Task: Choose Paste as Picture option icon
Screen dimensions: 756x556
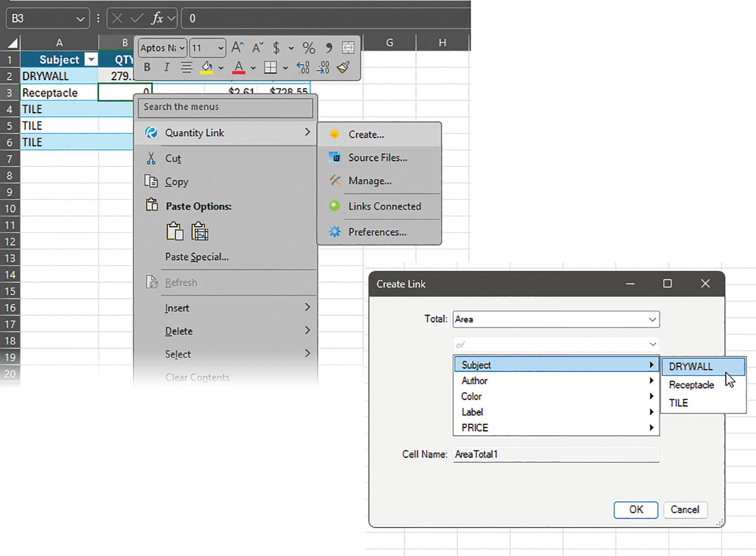Action: [x=200, y=231]
